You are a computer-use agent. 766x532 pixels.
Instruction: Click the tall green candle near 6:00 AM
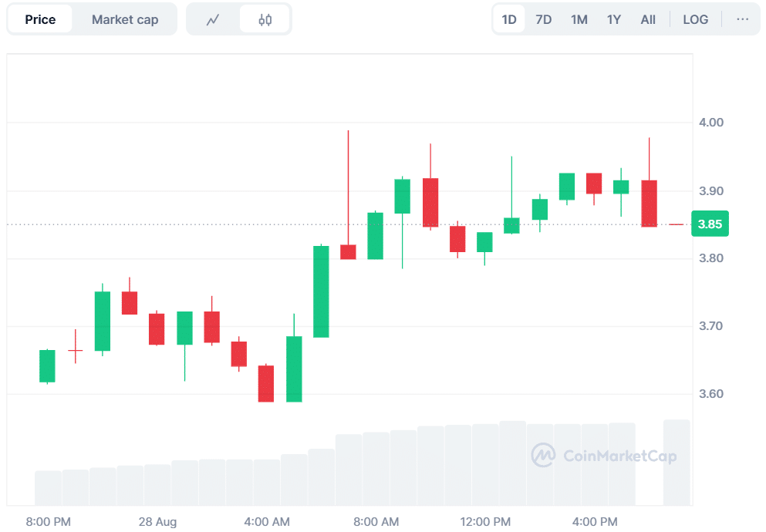321,291
